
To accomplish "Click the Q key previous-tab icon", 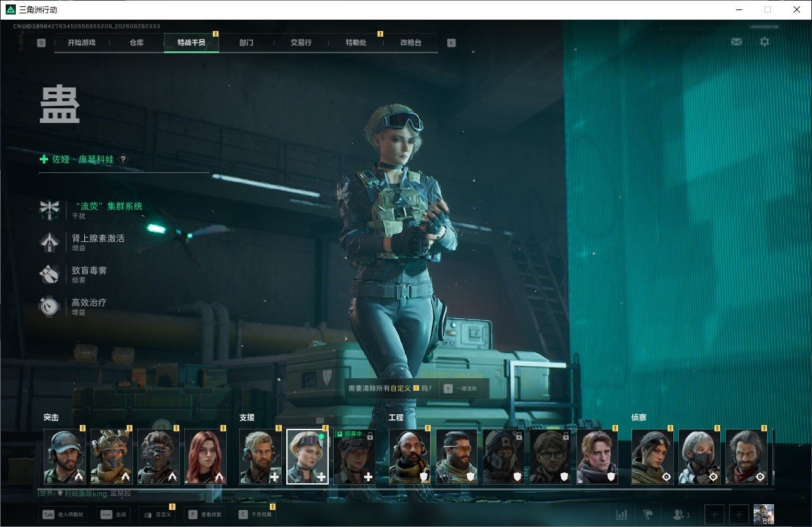I will (41, 43).
